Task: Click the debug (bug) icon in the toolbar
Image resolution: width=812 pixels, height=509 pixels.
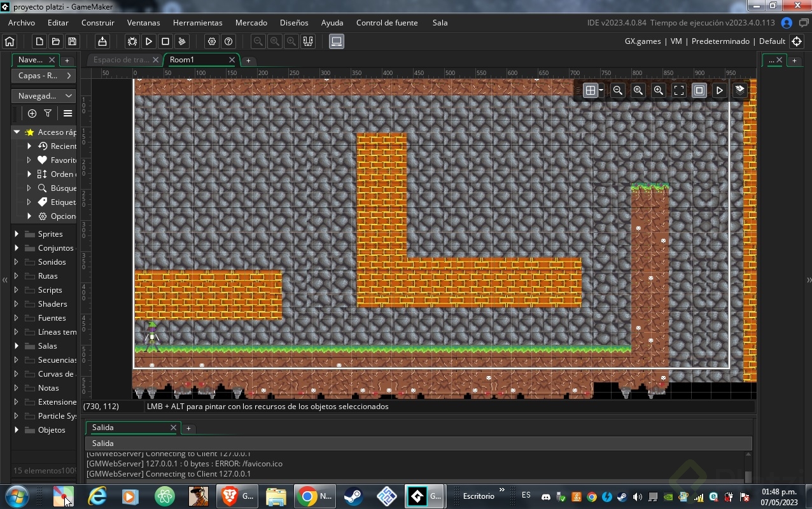Action: point(132,41)
